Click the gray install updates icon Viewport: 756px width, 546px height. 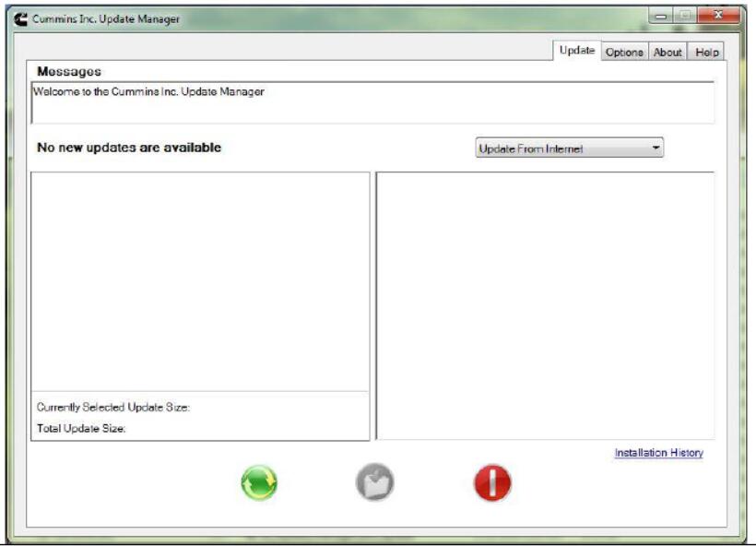(x=374, y=481)
